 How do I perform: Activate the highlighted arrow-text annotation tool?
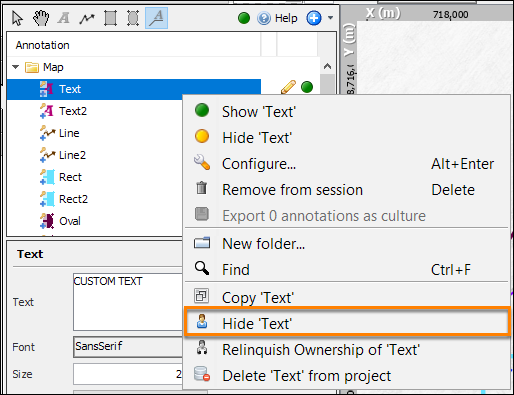pyautogui.click(x=156, y=18)
